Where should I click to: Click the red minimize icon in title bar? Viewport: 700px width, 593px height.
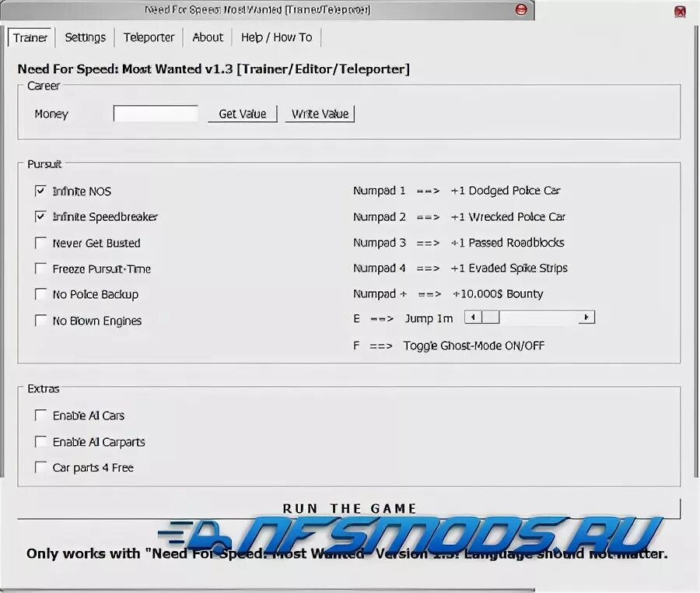[521, 9]
